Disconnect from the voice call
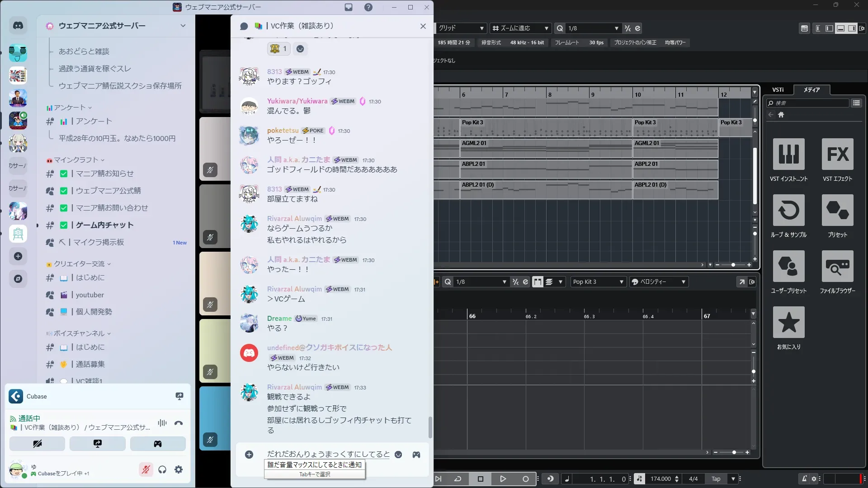Viewport: 868px width, 488px height. coord(179,423)
